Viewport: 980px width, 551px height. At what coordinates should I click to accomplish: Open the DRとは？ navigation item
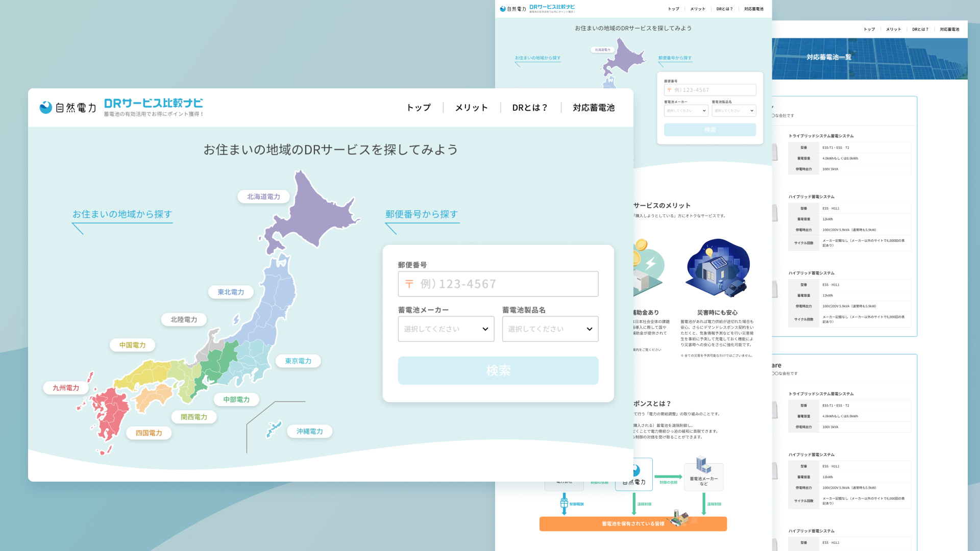click(x=530, y=108)
